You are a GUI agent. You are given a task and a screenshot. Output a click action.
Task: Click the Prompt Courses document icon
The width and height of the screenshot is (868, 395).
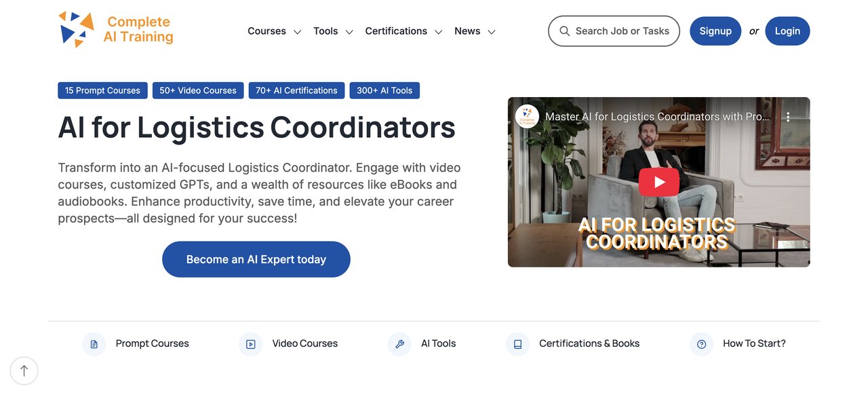coord(94,344)
